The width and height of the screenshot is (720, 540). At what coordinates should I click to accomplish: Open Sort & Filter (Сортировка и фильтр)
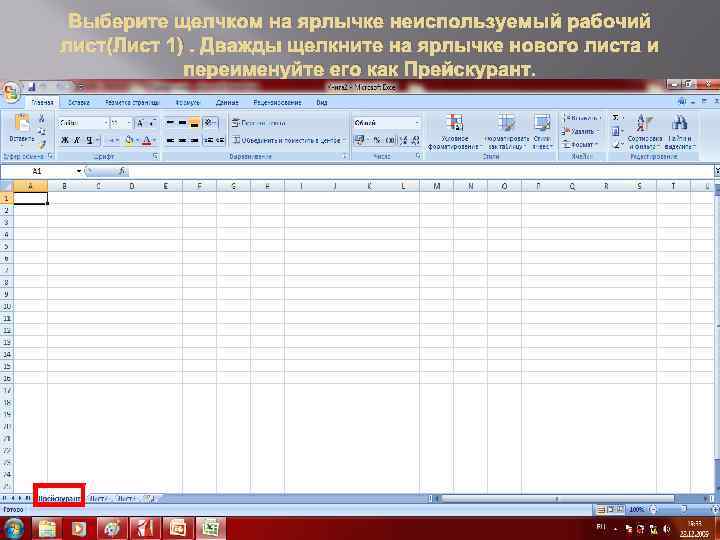pyautogui.click(x=644, y=132)
